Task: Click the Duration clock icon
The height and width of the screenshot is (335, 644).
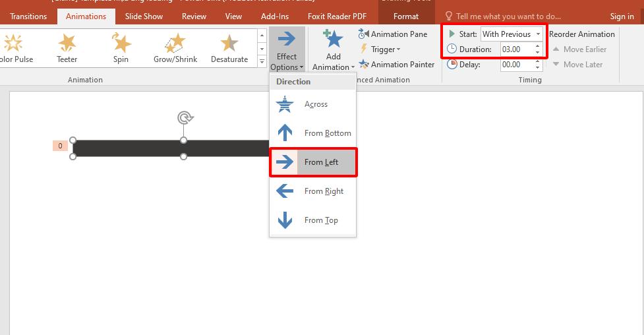Action: click(452, 49)
